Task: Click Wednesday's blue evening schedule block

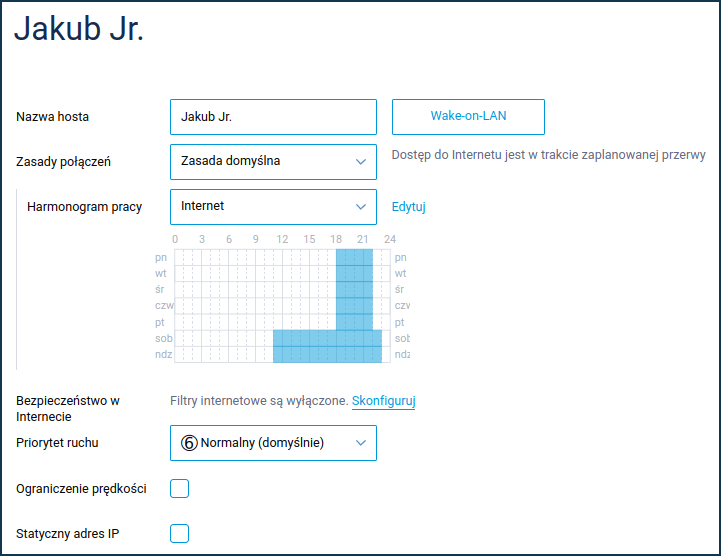Action: pyautogui.click(x=354, y=290)
